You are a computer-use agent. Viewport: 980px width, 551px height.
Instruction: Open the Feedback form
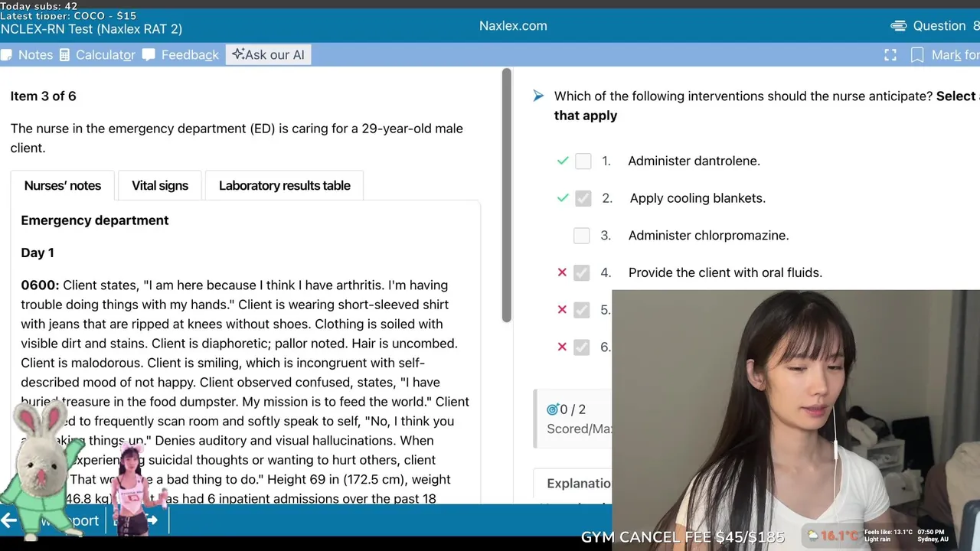pyautogui.click(x=181, y=55)
